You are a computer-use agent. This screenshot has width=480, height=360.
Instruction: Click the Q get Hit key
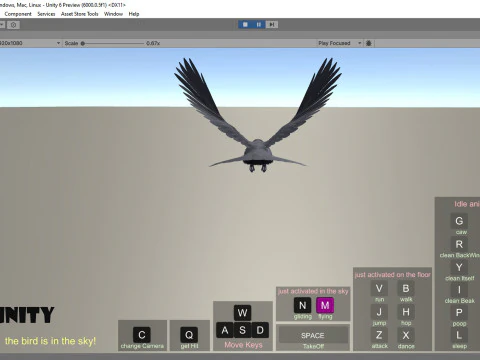coord(189,335)
